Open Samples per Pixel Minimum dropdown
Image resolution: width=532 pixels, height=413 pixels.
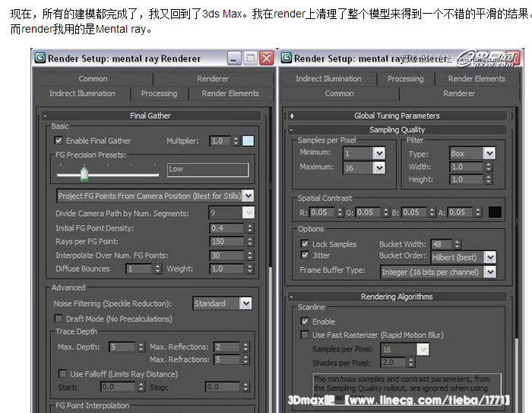point(379,153)
